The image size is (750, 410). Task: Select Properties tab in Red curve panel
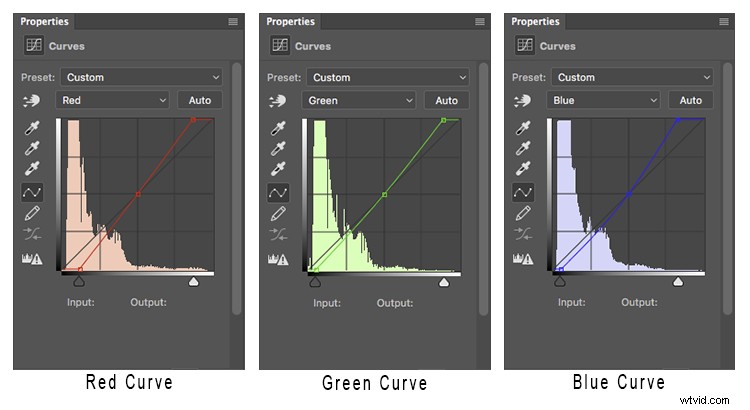point(46,21)
